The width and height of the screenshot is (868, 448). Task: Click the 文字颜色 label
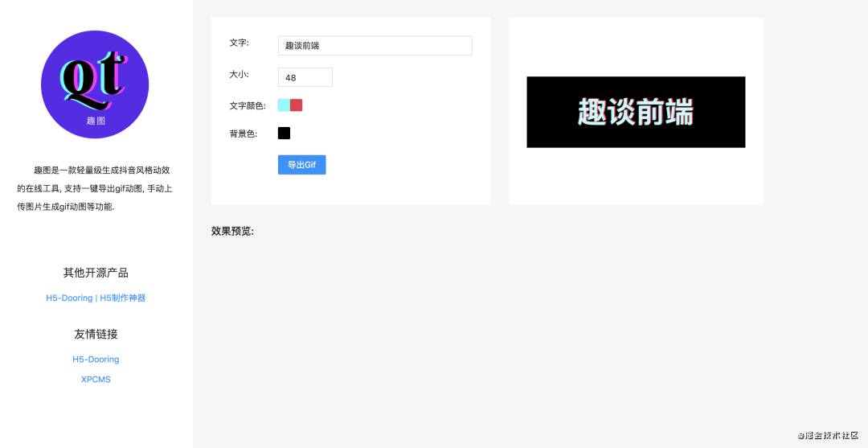248,106
